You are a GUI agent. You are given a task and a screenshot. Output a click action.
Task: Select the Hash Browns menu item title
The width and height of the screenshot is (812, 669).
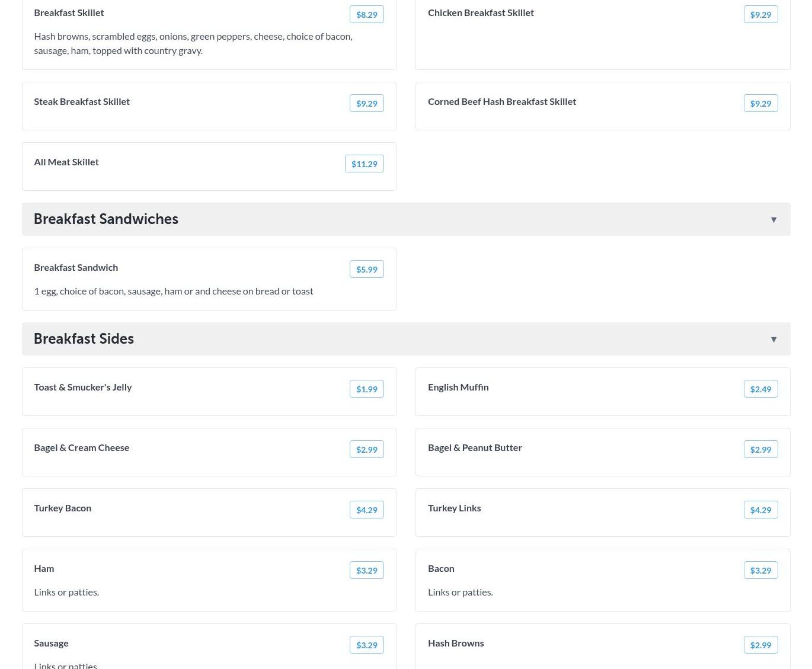(x=456, y=643)
